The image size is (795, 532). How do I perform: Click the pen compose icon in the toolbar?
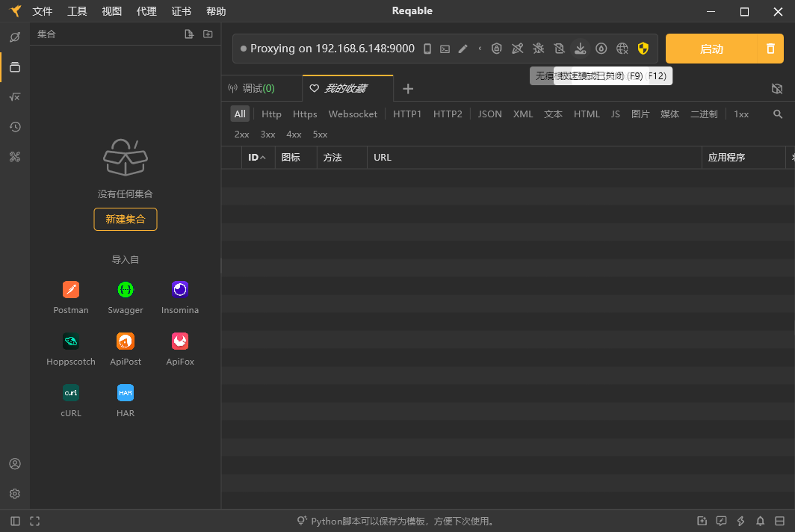463,48
